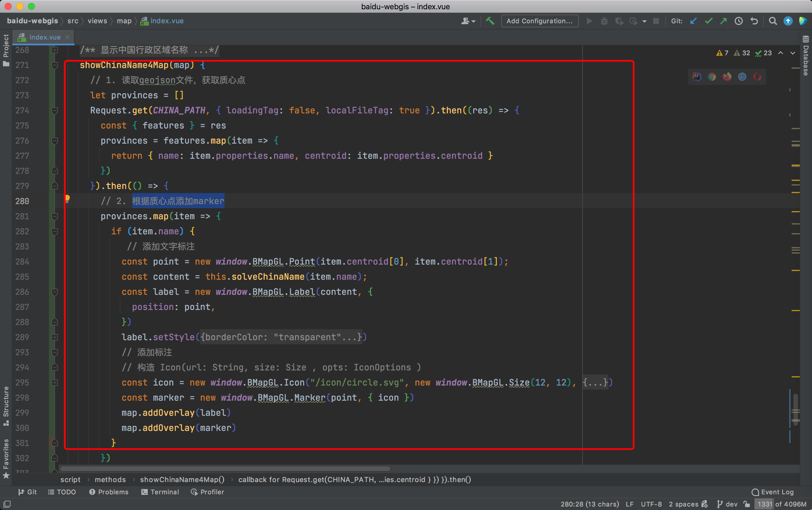Toggle the read-only lock icon in status bar
This screenshot has height=510, width=812.
(747, 504)
